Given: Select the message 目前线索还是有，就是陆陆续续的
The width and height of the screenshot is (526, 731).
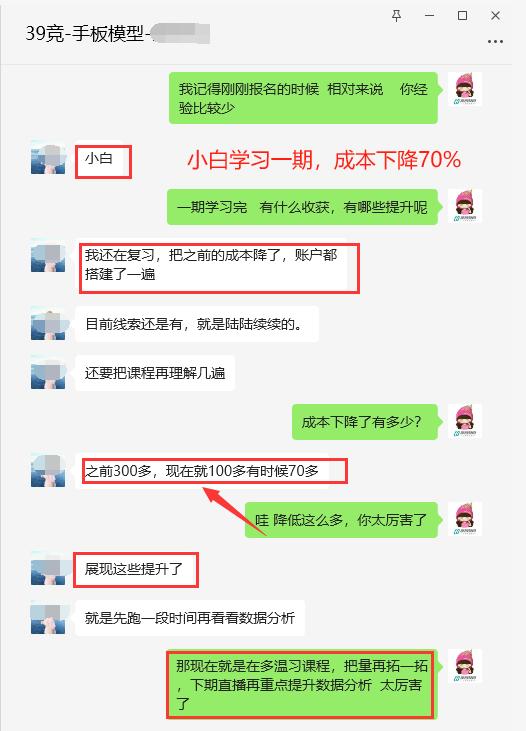Looking at the screenshot, I should tap(197, 324).
